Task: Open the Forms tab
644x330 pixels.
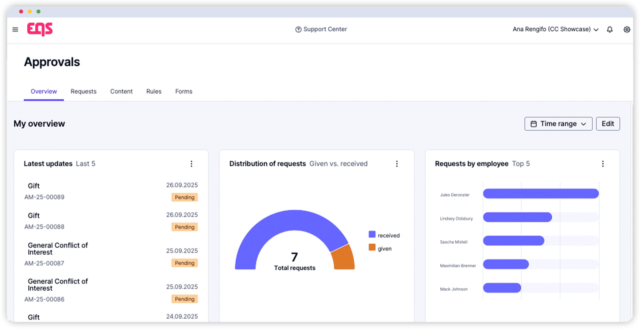Action: click(183, 91)
